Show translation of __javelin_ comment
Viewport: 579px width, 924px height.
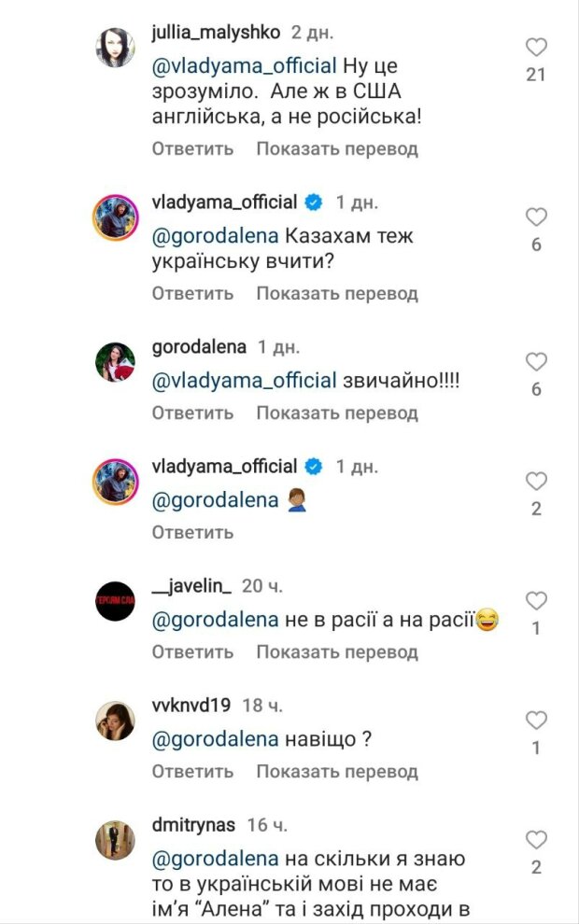[x=337, y=651]
